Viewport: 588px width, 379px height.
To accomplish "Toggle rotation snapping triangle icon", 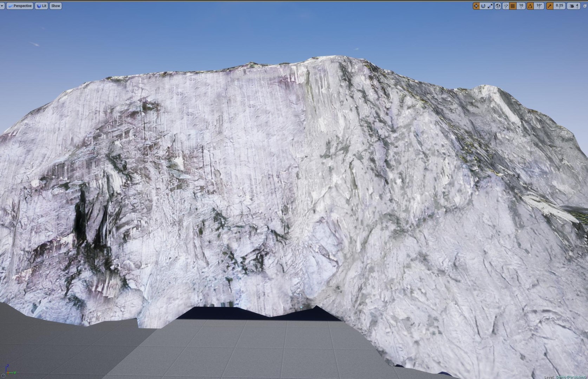I will 530,6.
